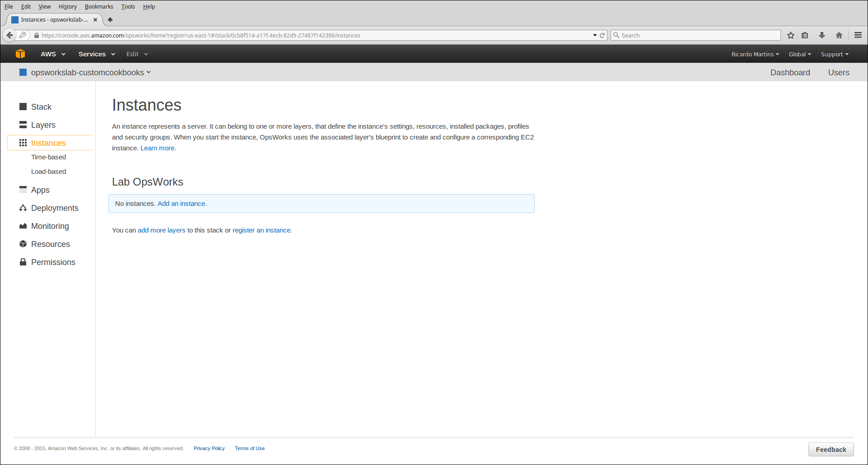Viewport: 868px width, 465px height.
Task: Open a new browser tab
Action: click(x=110, y=20)
